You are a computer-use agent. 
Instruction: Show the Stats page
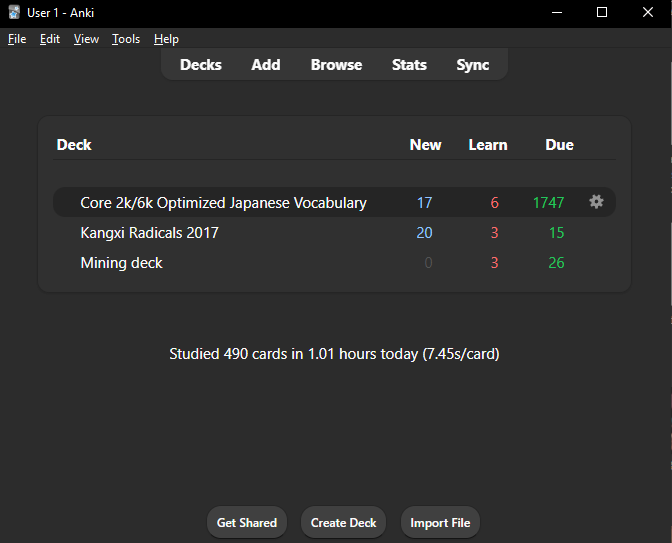pyautogui.click(x=409, y=65)
